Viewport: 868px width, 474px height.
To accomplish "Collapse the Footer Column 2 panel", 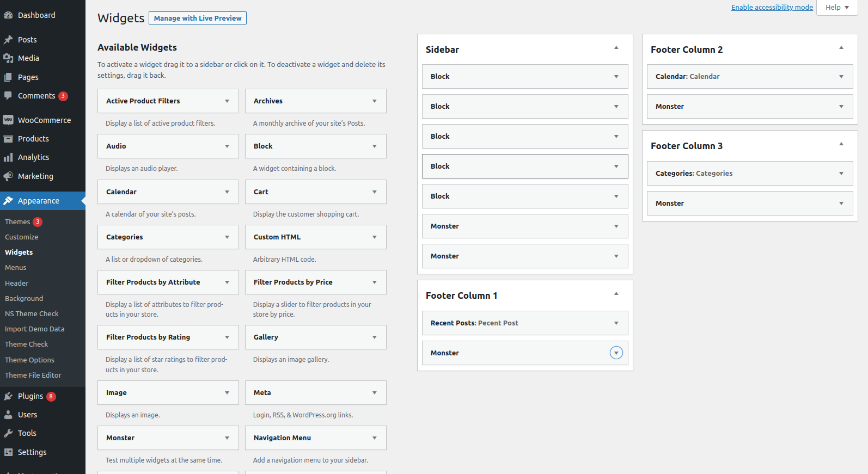I will tap(841, 48).
